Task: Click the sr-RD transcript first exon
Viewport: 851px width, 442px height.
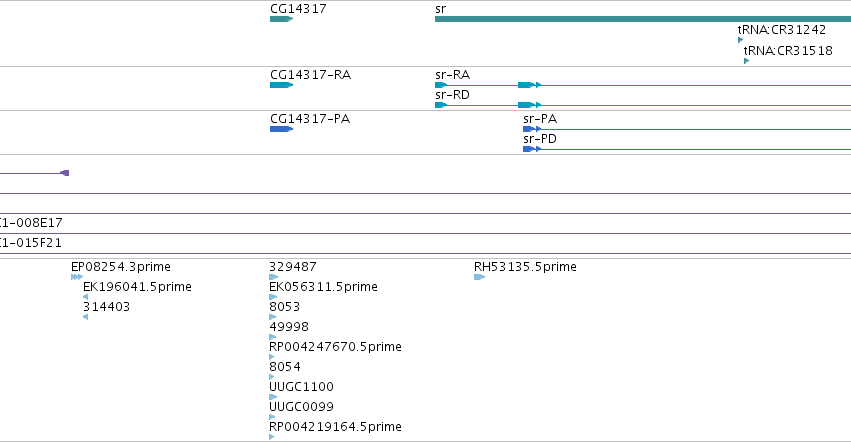Action: click(441, 105)
